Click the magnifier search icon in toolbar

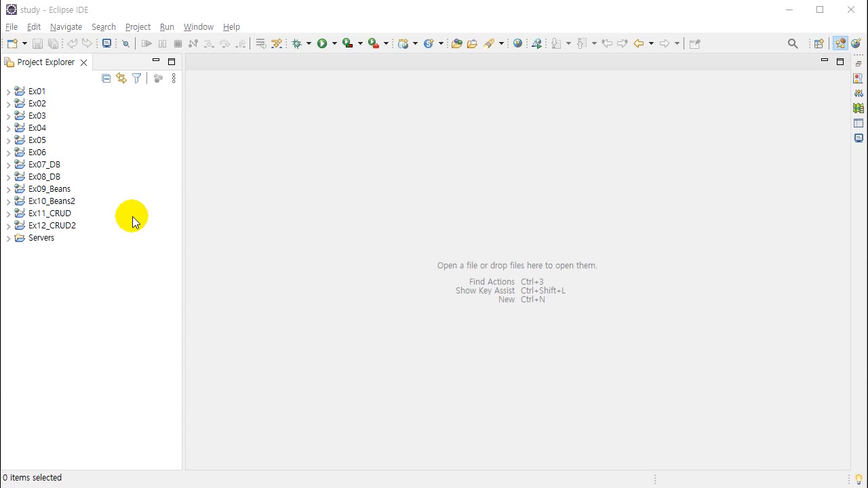point(793,43)
